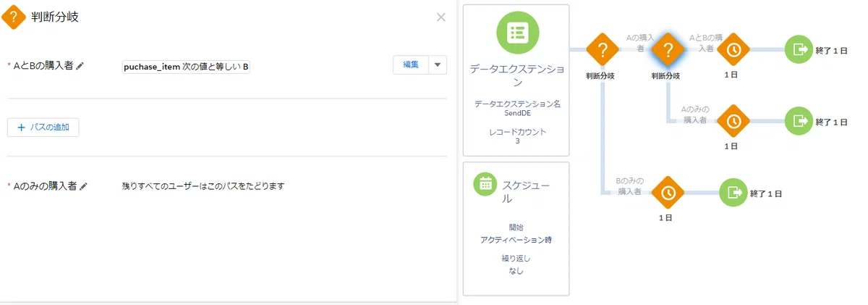This screenshot has height=305, width=868.
Task: Edit the Aのみの購入者 path name pencil
Action: coord(83,186)
